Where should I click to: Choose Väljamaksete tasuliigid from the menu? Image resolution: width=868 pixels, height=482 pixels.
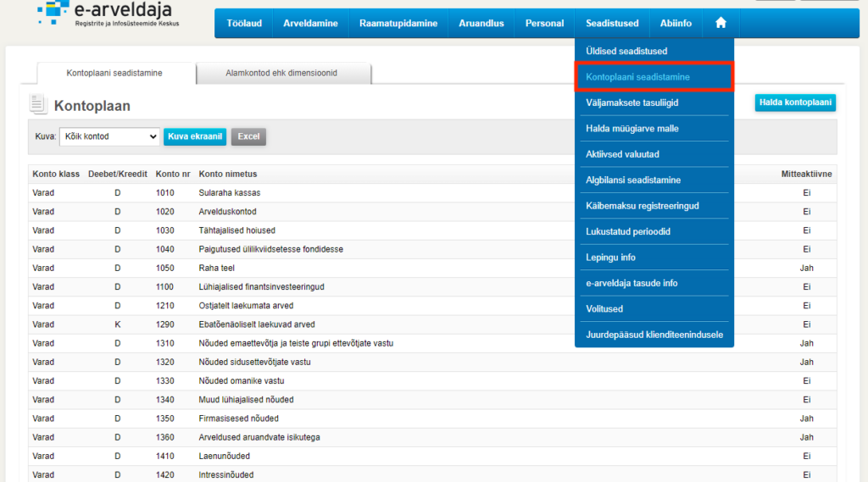[x=632, y=102]
